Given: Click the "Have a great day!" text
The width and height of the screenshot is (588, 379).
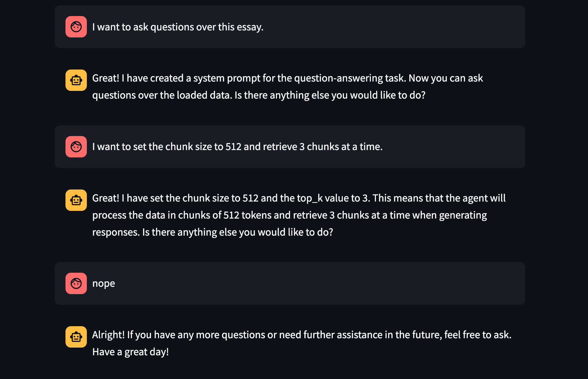Looking at the screenshot, I should [x=130, y=352].
